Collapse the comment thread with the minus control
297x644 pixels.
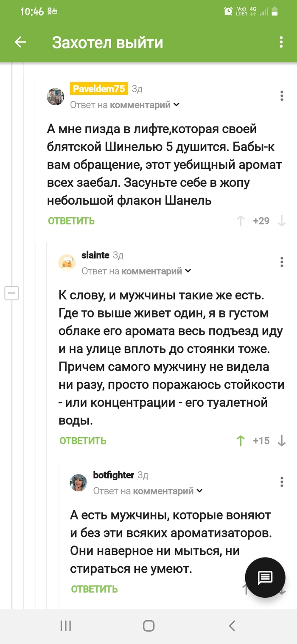12,293
